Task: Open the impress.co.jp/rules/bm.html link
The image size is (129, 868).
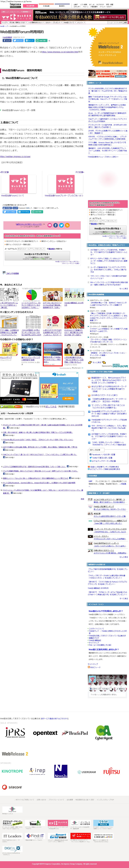Action: tap(60, 52)
